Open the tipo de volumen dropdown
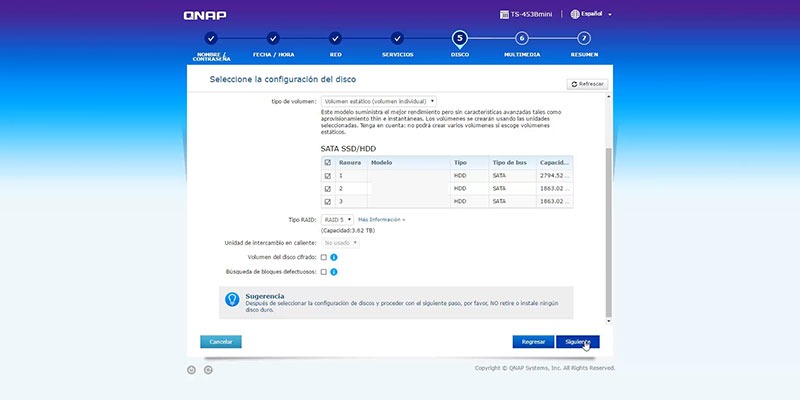This screenshot has width=800, height=400. tap(379, 101)
